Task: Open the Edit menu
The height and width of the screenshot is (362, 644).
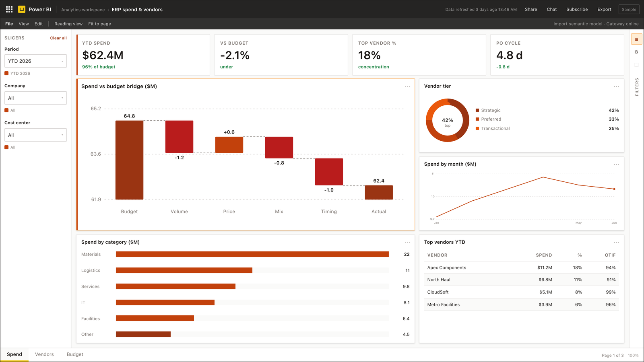Action: (x=39, y=24)
